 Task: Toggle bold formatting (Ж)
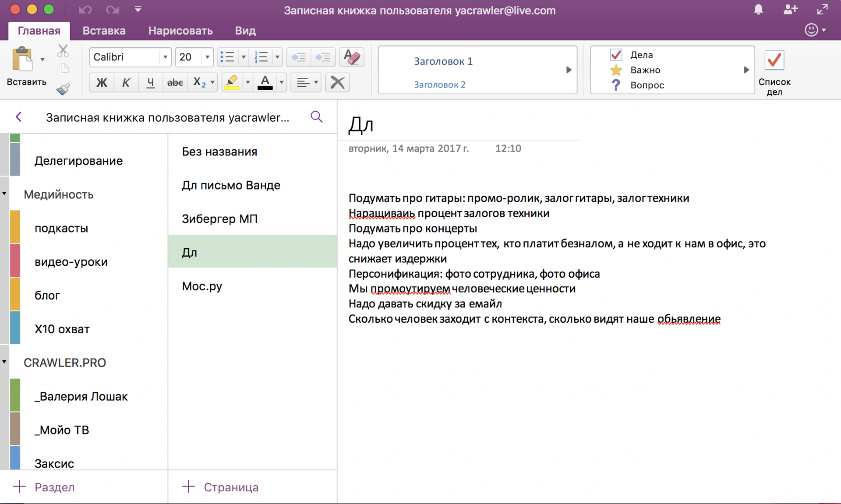[102, 82]
